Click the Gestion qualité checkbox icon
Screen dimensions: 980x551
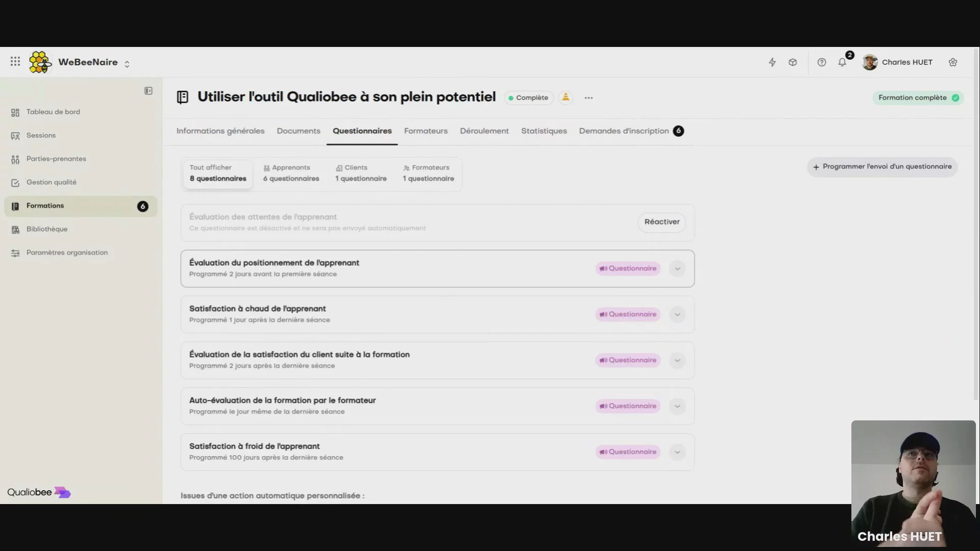[x=15, y=183]
